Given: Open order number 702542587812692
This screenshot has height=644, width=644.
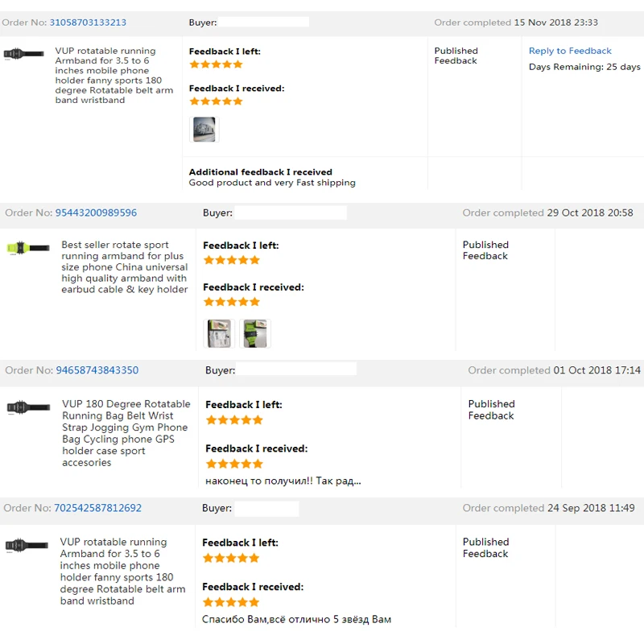Looking at the screenshot, I should click(97, 508).
